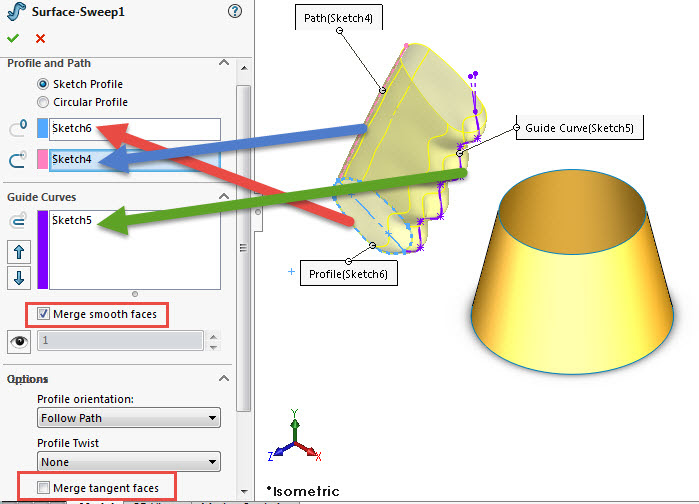Open the Profile orientation Follow Path dropdown
Image resolution: width=699 pixels, height=504 pixels.
[129, 418]
